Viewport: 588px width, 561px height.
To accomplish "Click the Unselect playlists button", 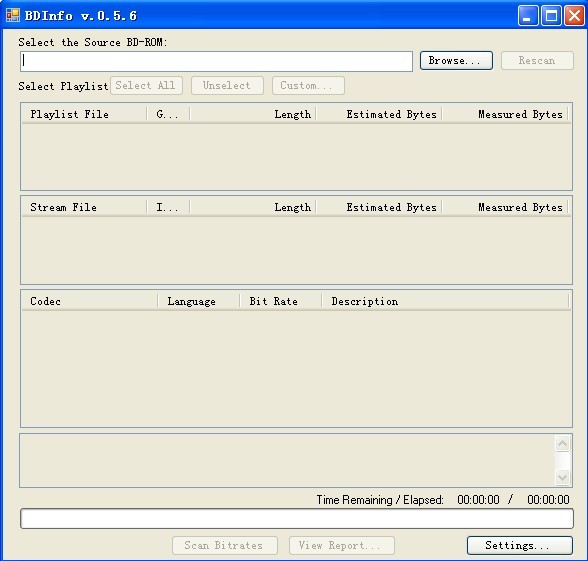I will [x=227, y=86].
